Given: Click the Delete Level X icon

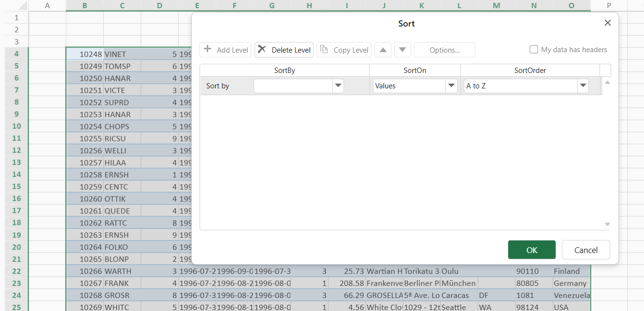Looking at the screenshot, I should pos(262,49).
